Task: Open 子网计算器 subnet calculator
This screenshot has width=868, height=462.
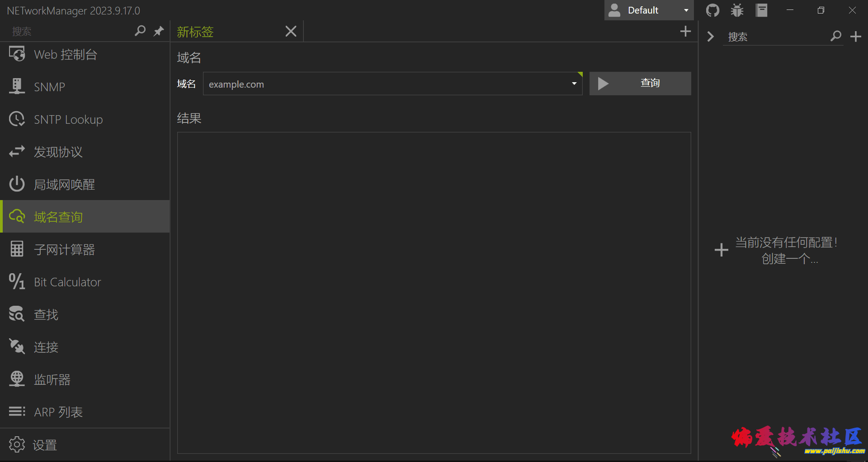Action: point(64,250)
